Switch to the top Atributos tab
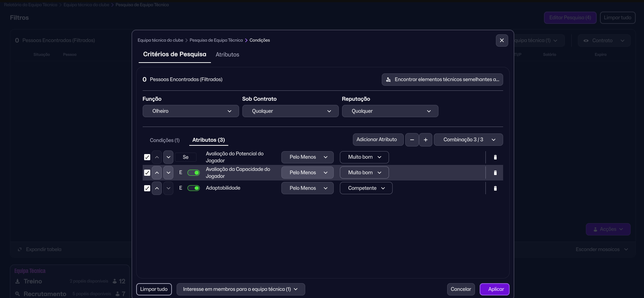 click(x=228, y=55)
